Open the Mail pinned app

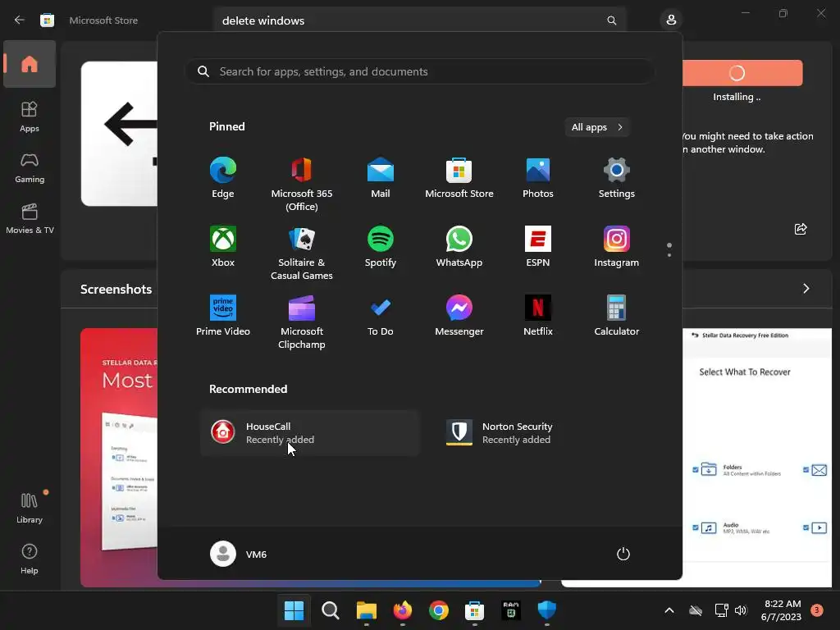pos(381,178)
